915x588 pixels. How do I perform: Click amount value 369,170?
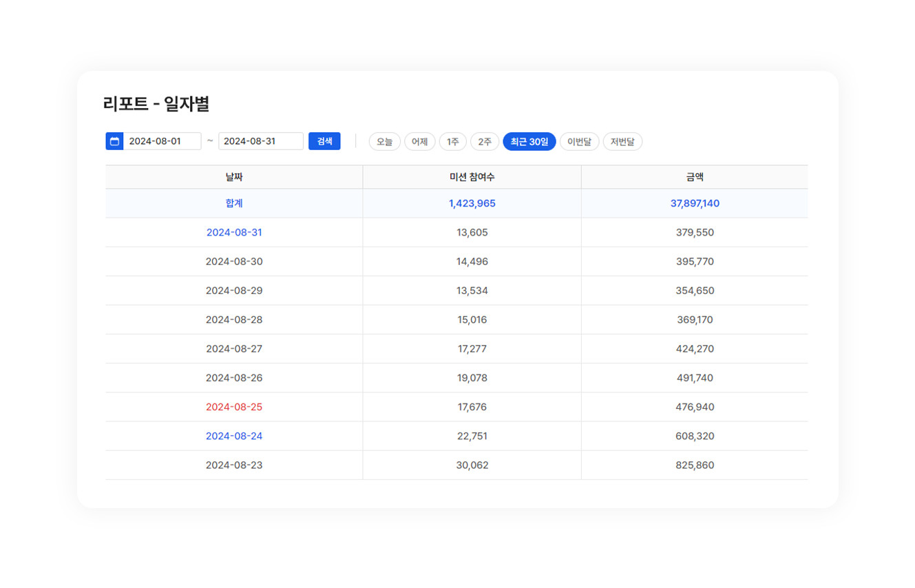coord(695,319)
